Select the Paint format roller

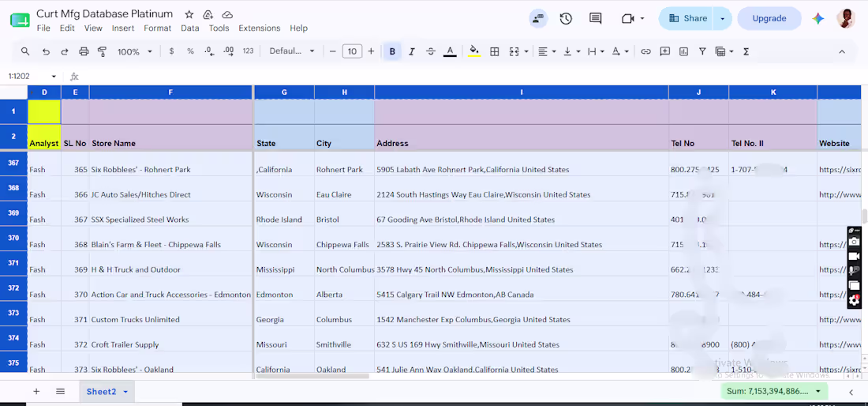102,51
